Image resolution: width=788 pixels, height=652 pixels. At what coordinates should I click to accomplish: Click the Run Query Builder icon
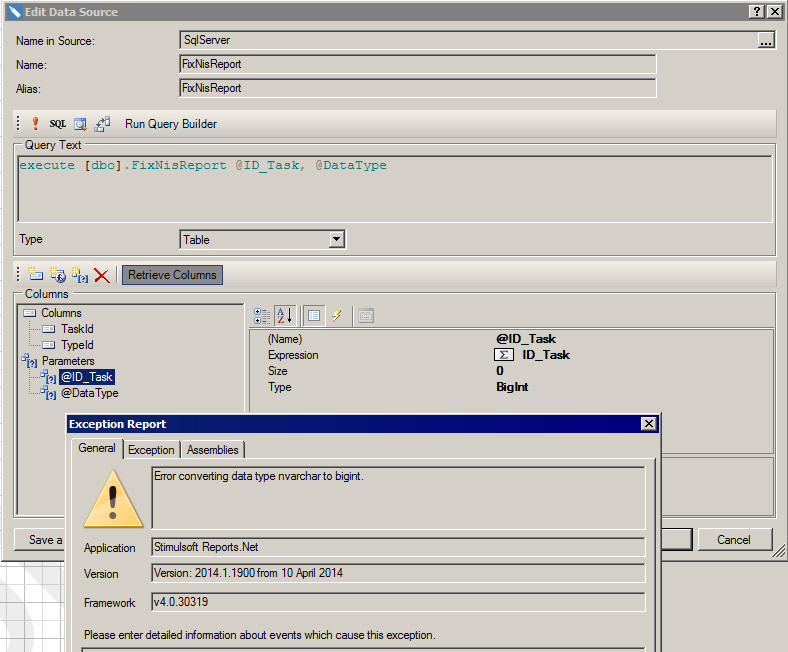tap(103, 124)
